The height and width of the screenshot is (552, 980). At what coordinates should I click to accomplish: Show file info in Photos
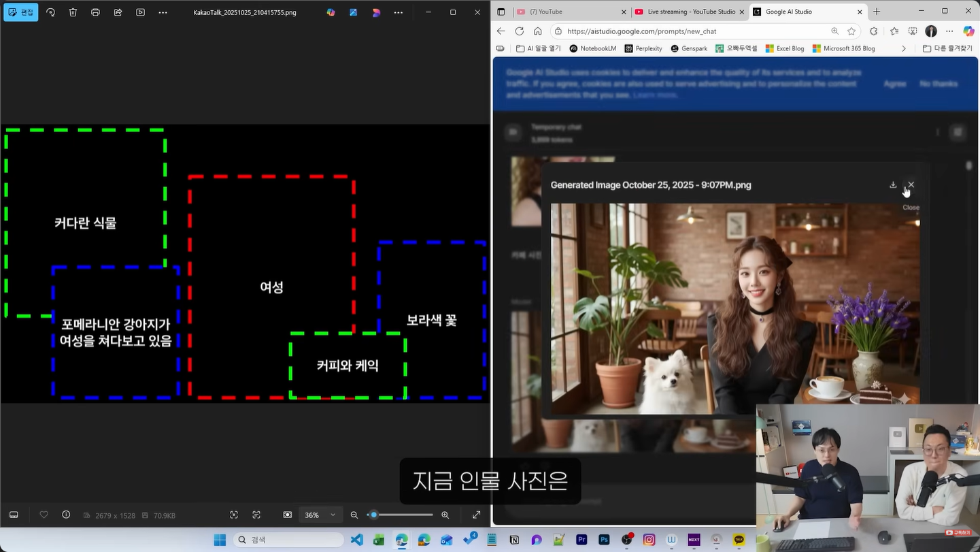[x=66, y=515]
